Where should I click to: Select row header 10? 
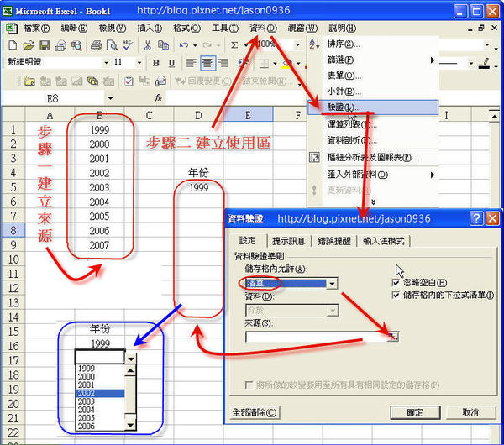[x=13, y=259]
